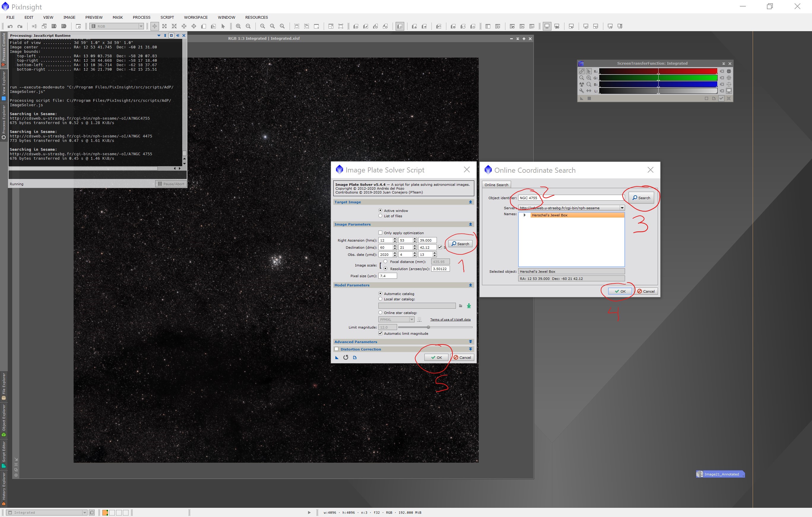Select the Focal distance radio button

[x=386, y=262]
